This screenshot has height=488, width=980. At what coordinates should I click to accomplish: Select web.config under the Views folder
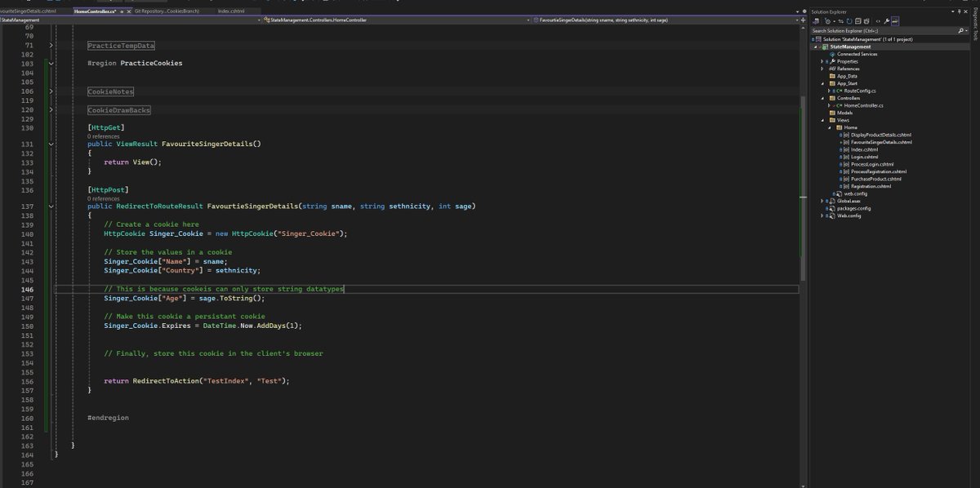pos(854,193)
